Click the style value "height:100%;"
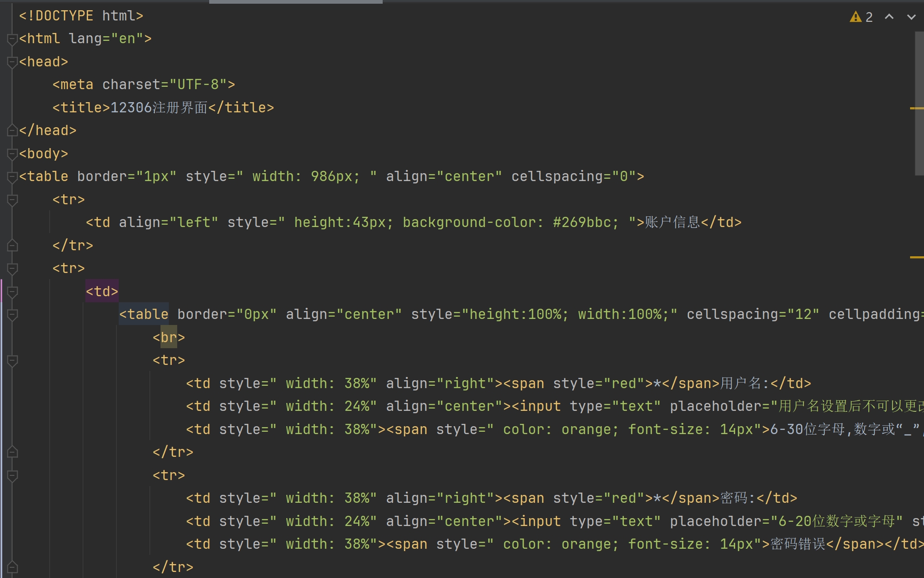924x578 pixels. 519,314
